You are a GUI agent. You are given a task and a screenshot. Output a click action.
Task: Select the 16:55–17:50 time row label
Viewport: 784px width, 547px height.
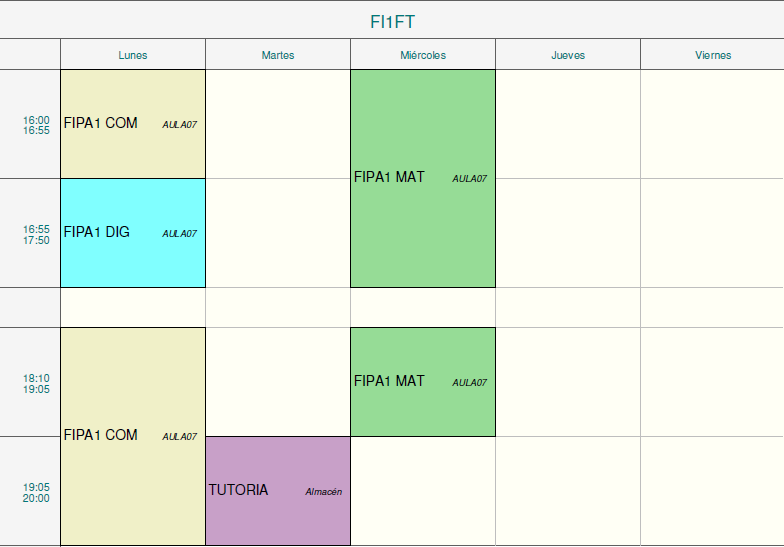point(37,234)
